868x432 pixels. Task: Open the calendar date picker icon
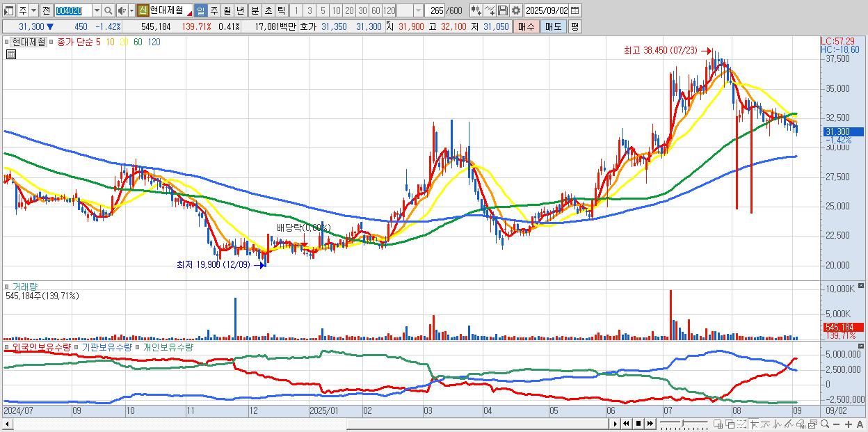click(574, 10)
